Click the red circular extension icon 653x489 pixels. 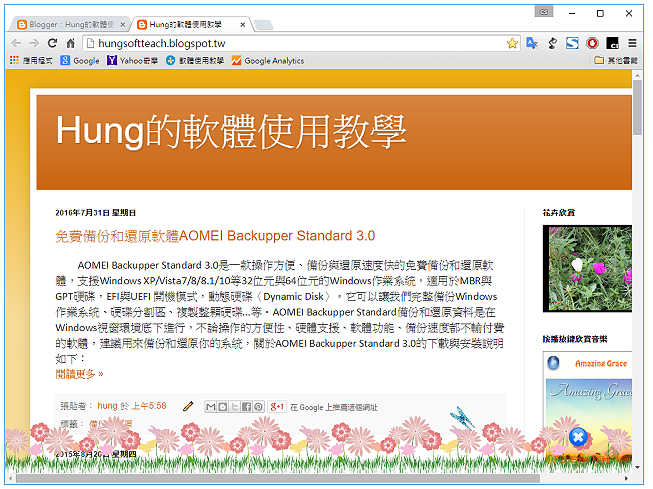coord(592,43)
